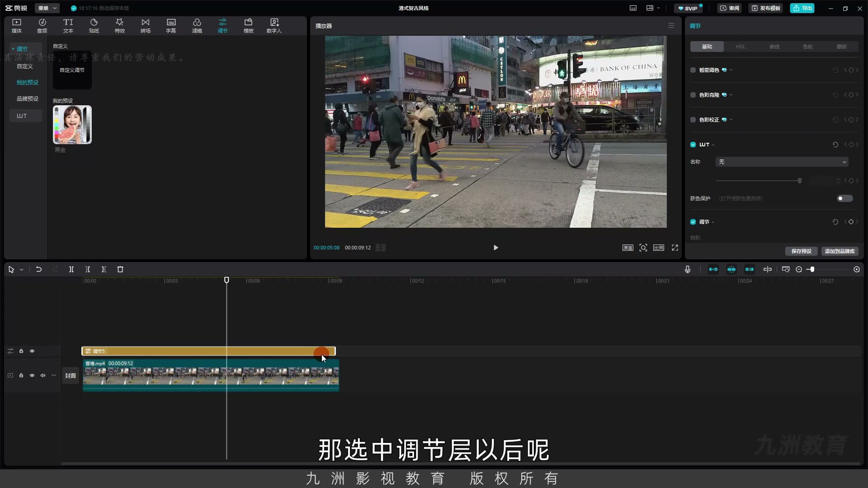This screenshot has height=488, width=868.
Task: Mute the video track speaker icon
Action: [43, 375]
